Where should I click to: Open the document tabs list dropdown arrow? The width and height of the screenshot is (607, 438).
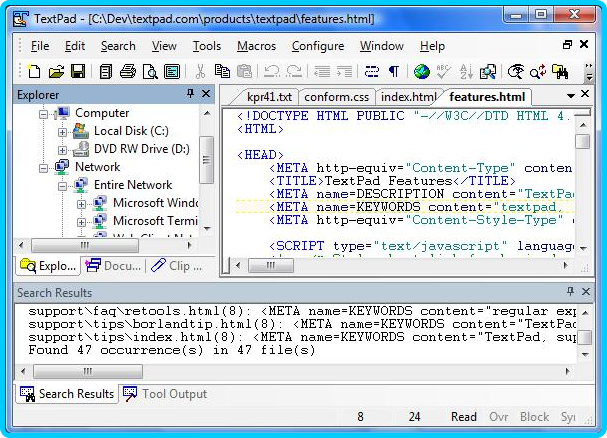[x=571, y=95]
